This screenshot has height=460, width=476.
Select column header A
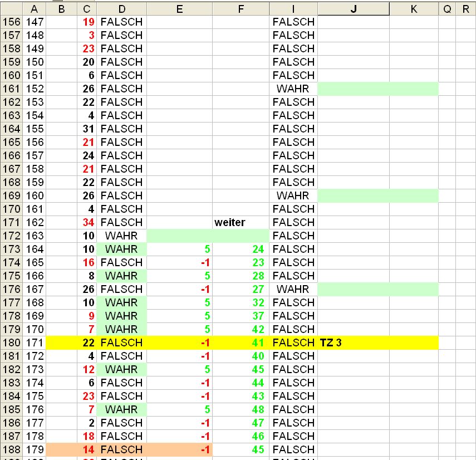34,9
